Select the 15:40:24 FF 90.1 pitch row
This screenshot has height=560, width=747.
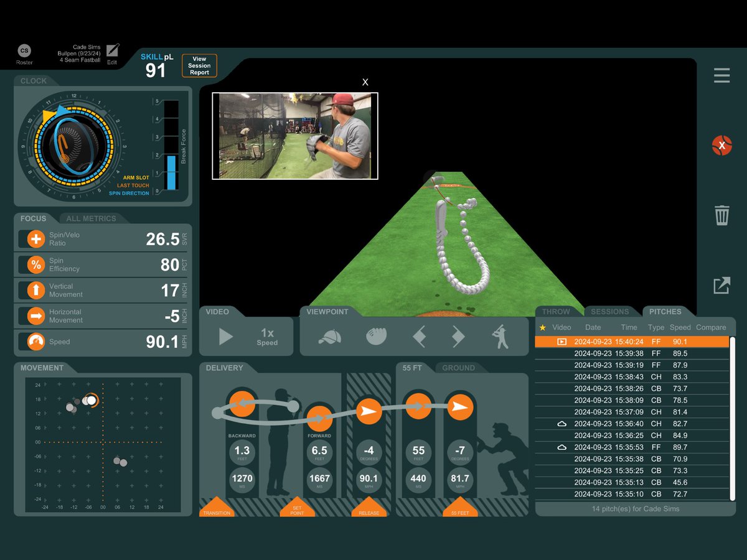[x=632, y=342]
